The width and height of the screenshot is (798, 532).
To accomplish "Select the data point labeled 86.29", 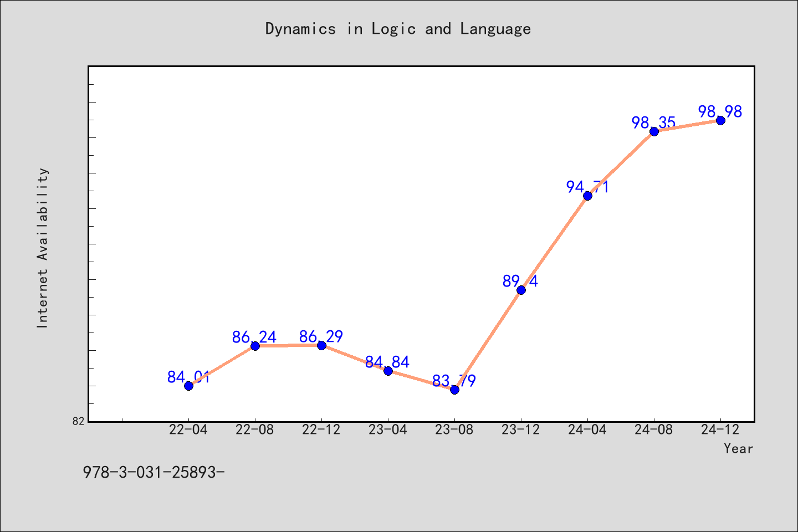I will (321, 345).
